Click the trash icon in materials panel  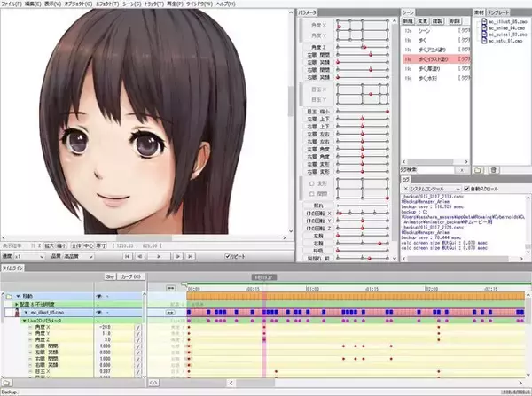point(495,169)
